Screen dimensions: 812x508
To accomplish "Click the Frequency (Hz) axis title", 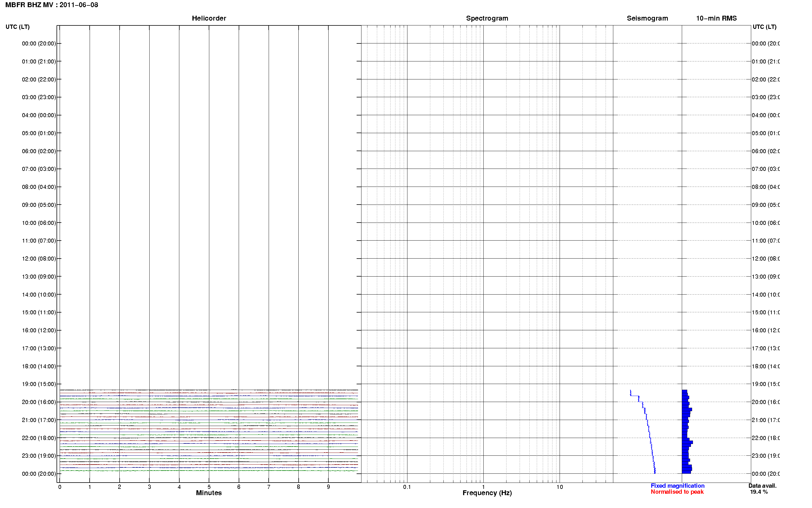I will (x=487, y=493).
